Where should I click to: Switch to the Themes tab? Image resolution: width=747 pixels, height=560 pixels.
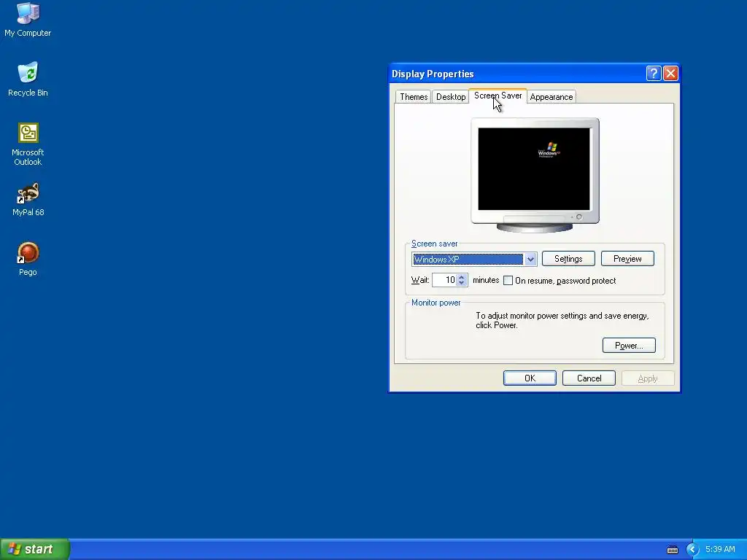click(x=414, y=97)
